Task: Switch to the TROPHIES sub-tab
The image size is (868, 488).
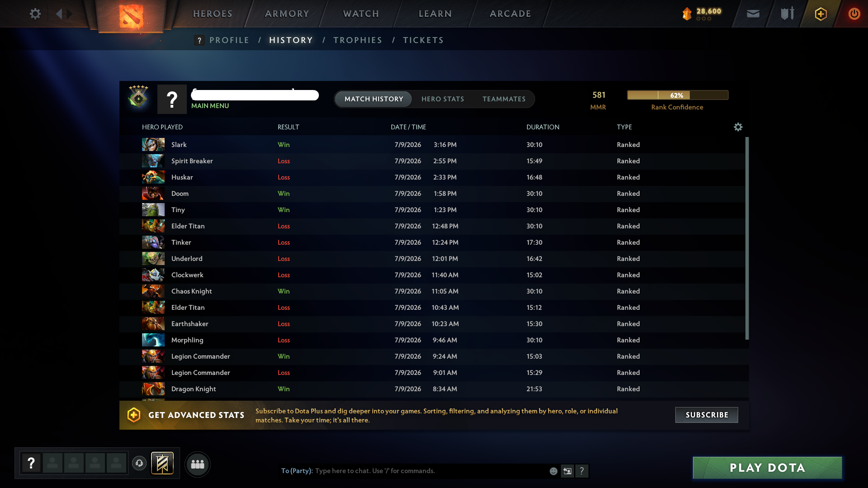Action: pyautogui.click(x=358, y=40)
